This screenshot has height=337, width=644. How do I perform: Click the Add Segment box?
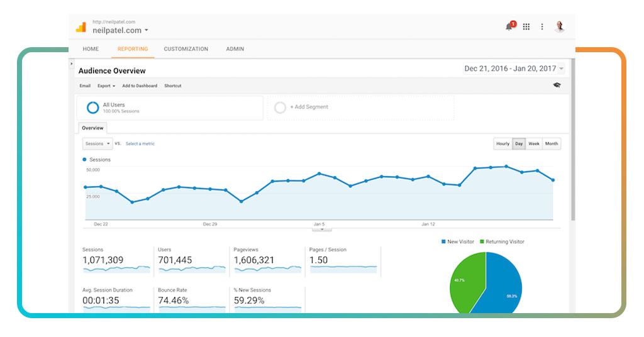pyautogui.click(x=360, y=108)
